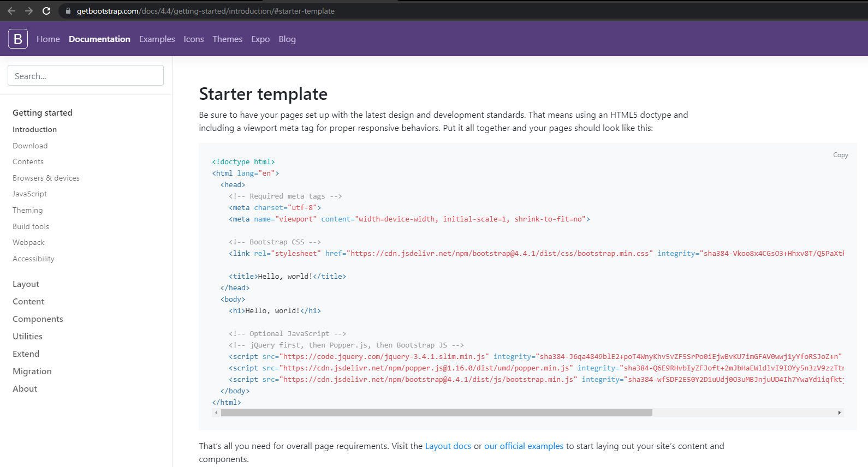Open the Icons nav link
This screenshot has height=467, width=868.
[x=194, y=39]
